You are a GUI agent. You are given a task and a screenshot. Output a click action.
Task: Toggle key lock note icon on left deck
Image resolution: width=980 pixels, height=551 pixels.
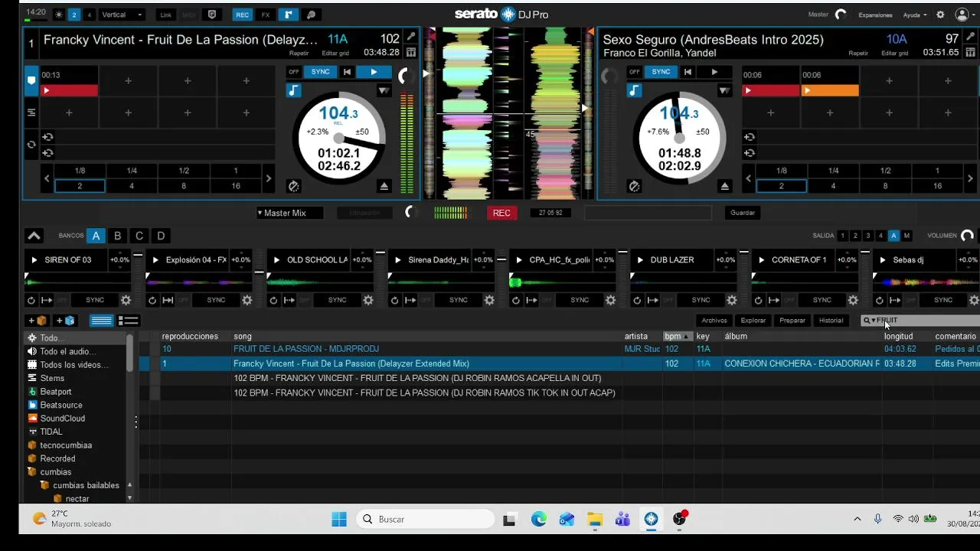pyautogui.click(x=293, y=91)
